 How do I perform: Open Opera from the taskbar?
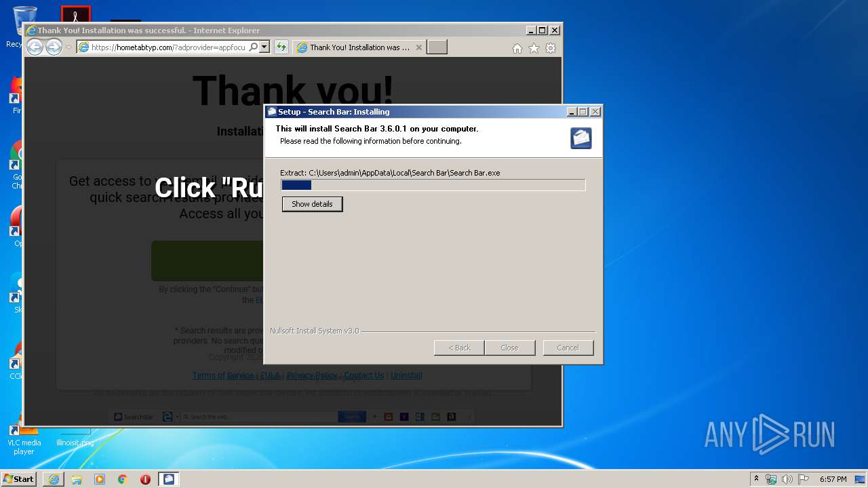tap(145, 479)
